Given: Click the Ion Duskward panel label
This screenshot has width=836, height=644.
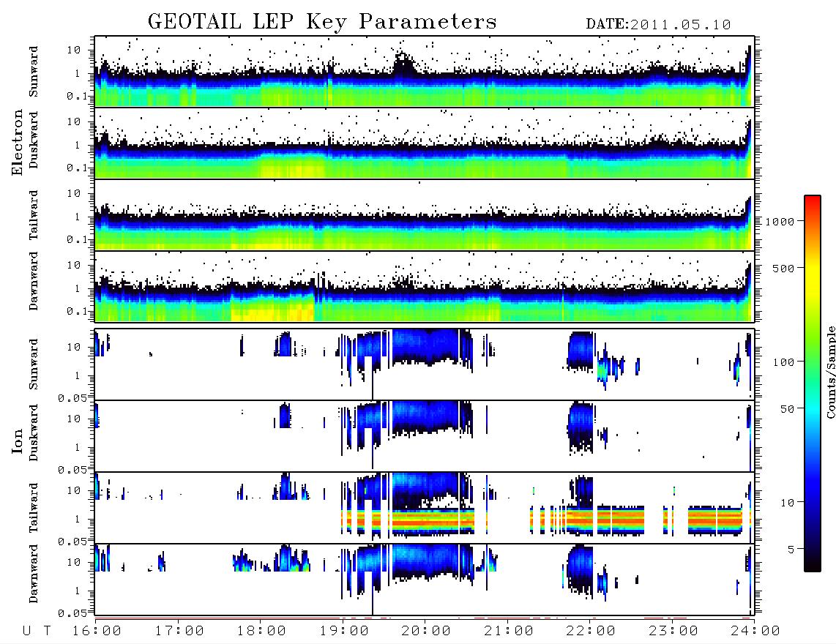Looking at the screenshot, I should tap(34, 433).
